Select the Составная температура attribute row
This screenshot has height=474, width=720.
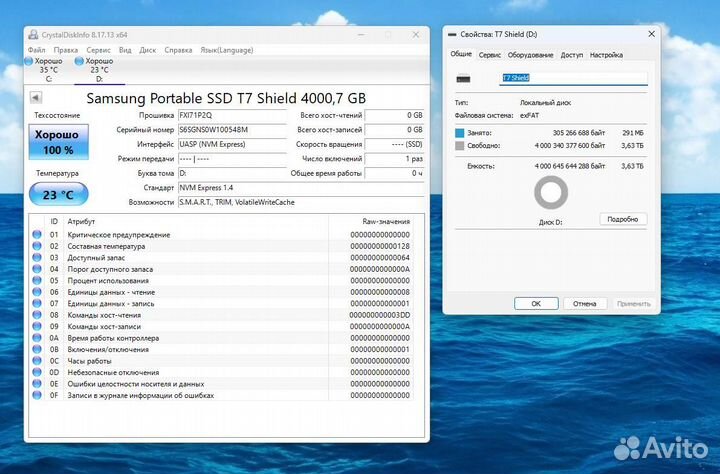click(222, 246)
